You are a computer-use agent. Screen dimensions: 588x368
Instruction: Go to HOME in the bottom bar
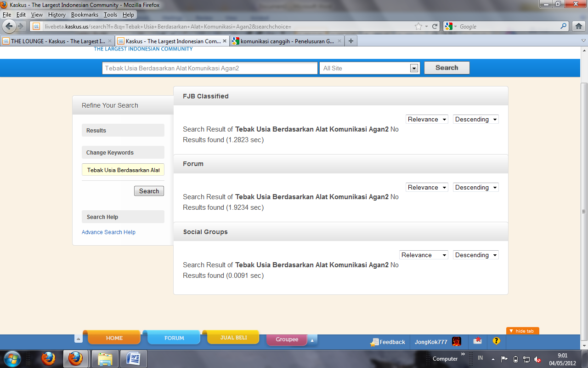click(114, 338)
